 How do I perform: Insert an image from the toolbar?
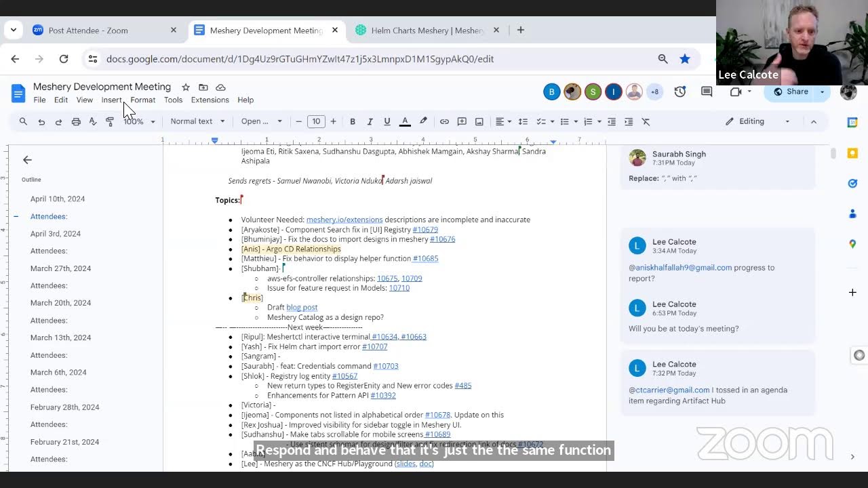point(479,121)
